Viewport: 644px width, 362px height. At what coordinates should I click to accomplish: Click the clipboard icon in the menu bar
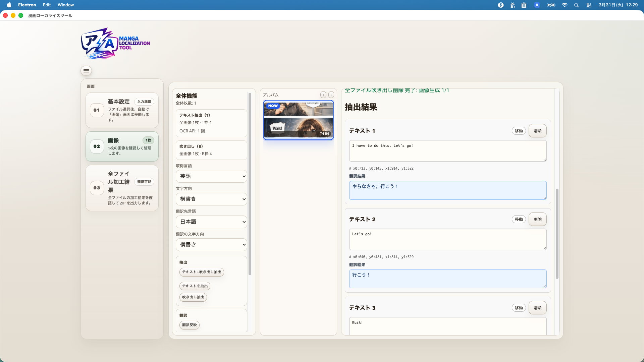pos(524,5)
